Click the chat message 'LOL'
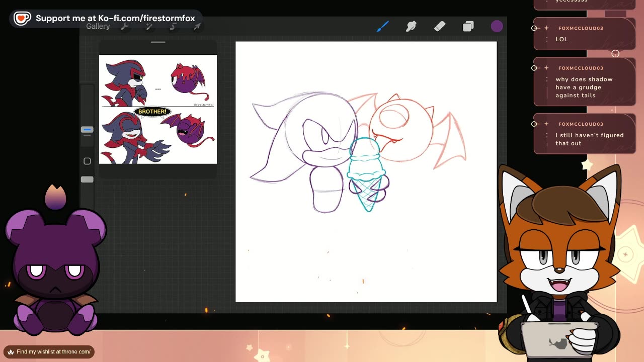 point(561,39)
